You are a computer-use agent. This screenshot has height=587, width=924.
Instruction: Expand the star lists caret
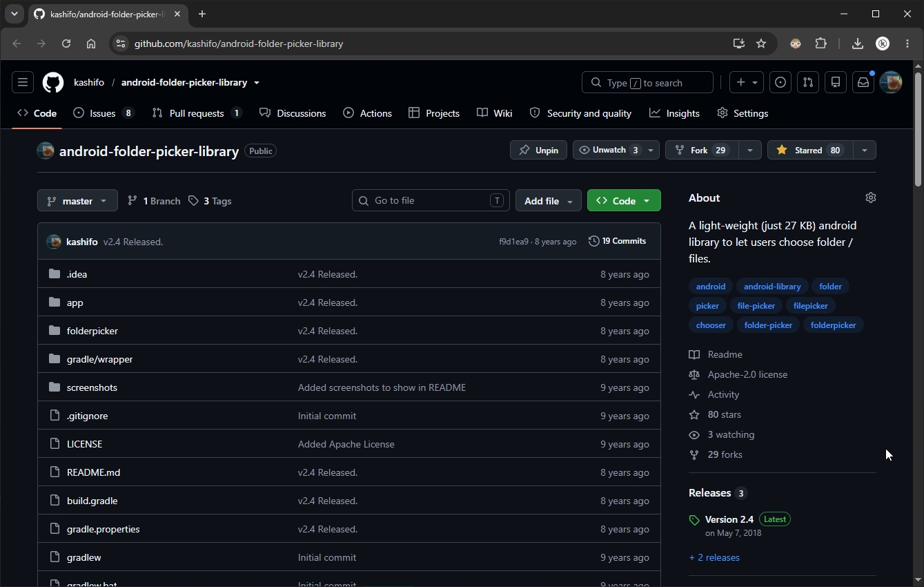[865, 150]
